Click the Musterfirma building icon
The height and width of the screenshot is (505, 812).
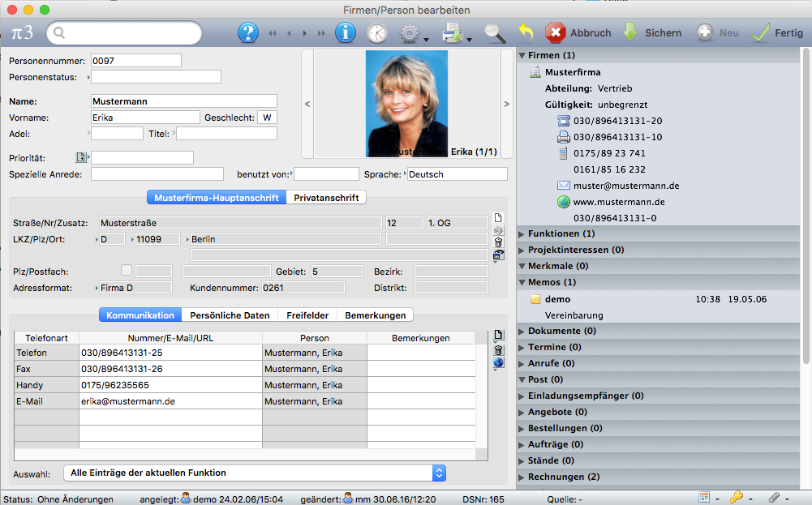click(x=535, y=72)
